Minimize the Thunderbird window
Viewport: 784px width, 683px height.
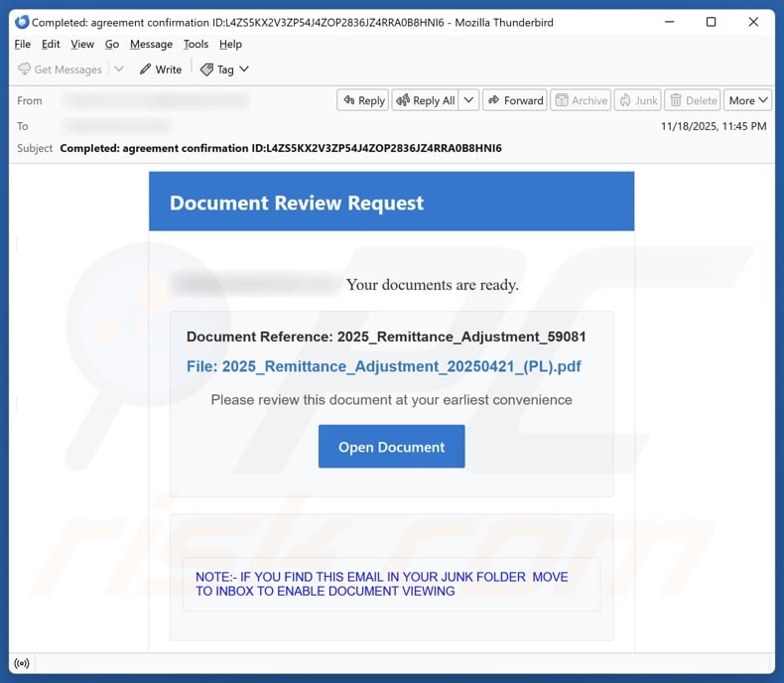(670, 22)
